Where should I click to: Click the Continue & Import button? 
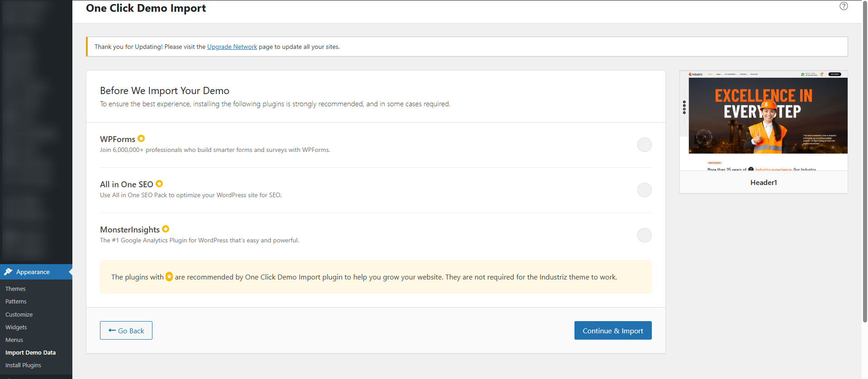click(x=613, y=331)
